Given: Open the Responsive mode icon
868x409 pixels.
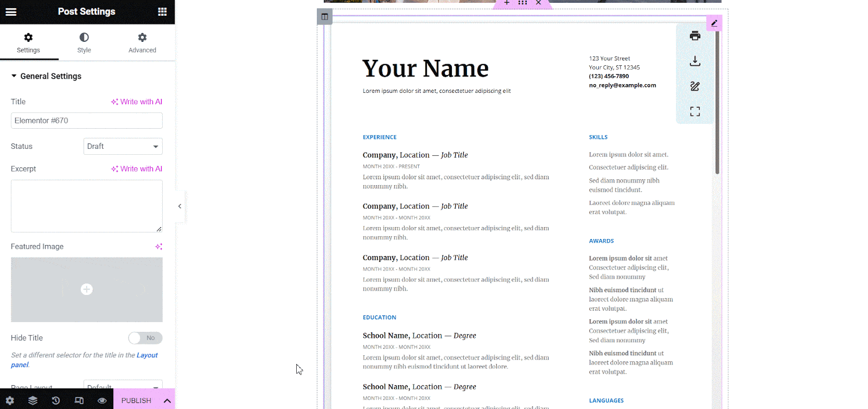Looking at the screenshot, I should click(79, 400).
